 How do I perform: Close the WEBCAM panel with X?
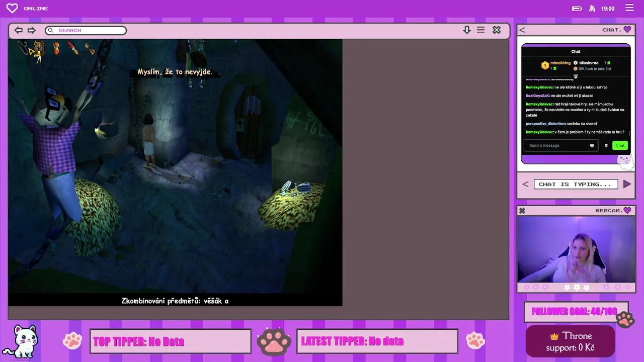(522, 211)
